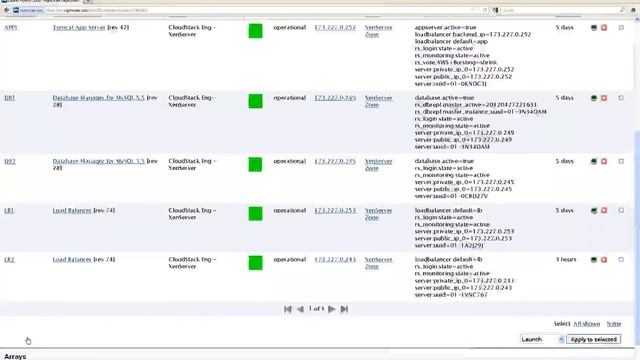The image size is (640, 360).
Task: Click IP address 173.227.0.252 link
Action: pos(335,27)
